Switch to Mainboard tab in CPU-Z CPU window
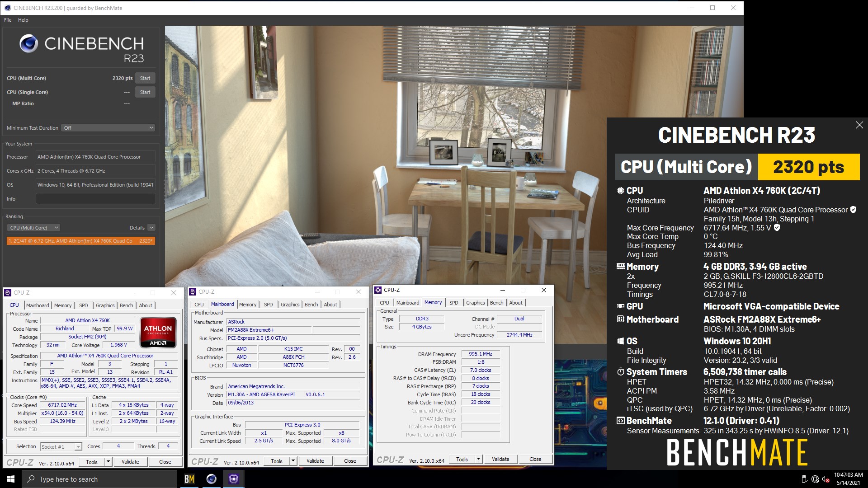 pos(38,305)
